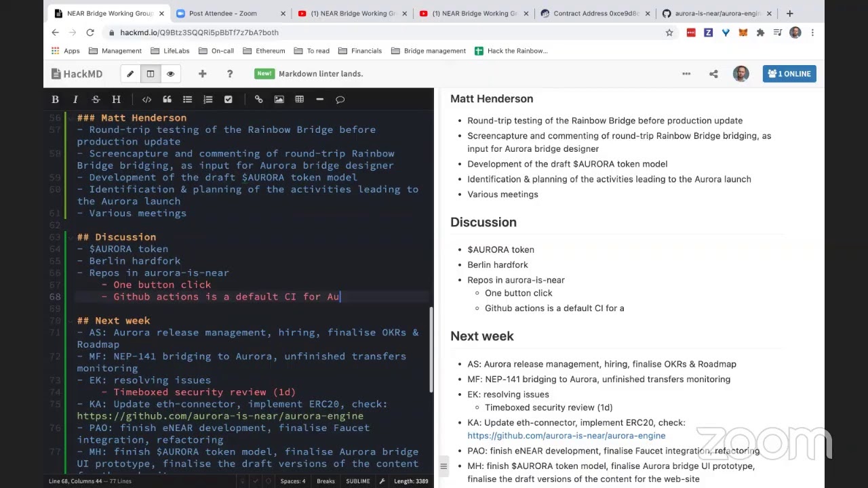The height and width of the screenshot is (488, 868).
Task: Add a comment with speech bubble icon
Action: 340,99
